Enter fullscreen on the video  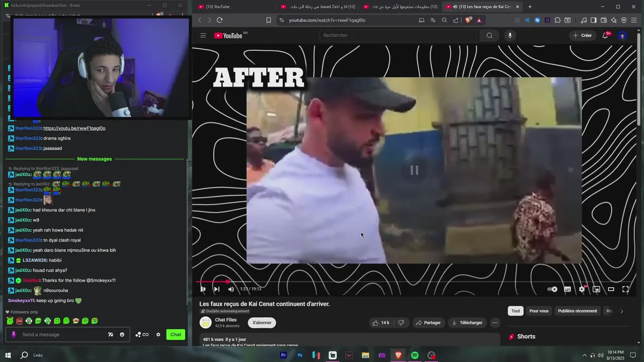(x=625, y=289)
